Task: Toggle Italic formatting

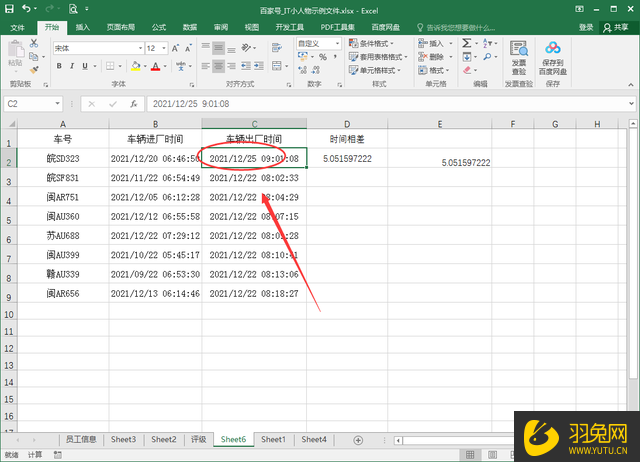Action: pyautogui.click(x=72, y=66)
